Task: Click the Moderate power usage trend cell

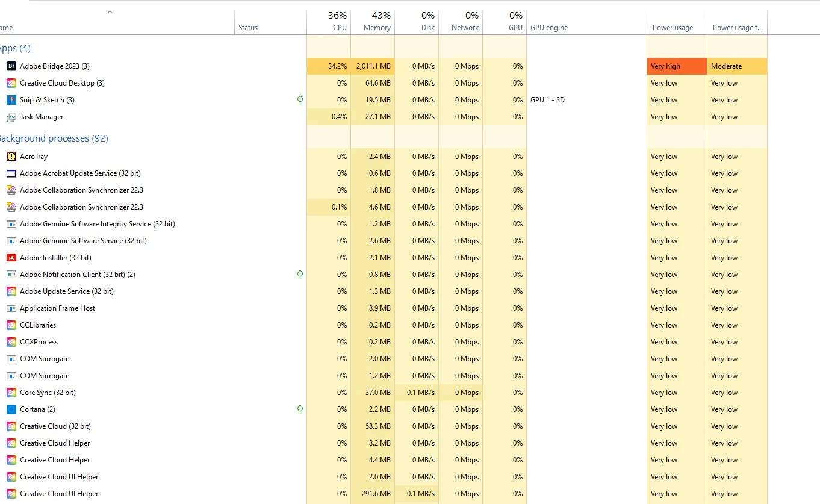Action: click(738, 66)
